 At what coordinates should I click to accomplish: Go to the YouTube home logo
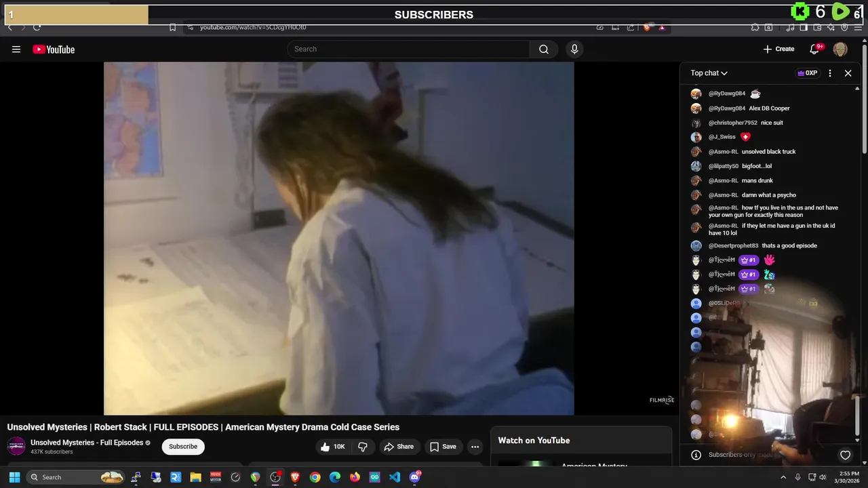tap(54, 49)
